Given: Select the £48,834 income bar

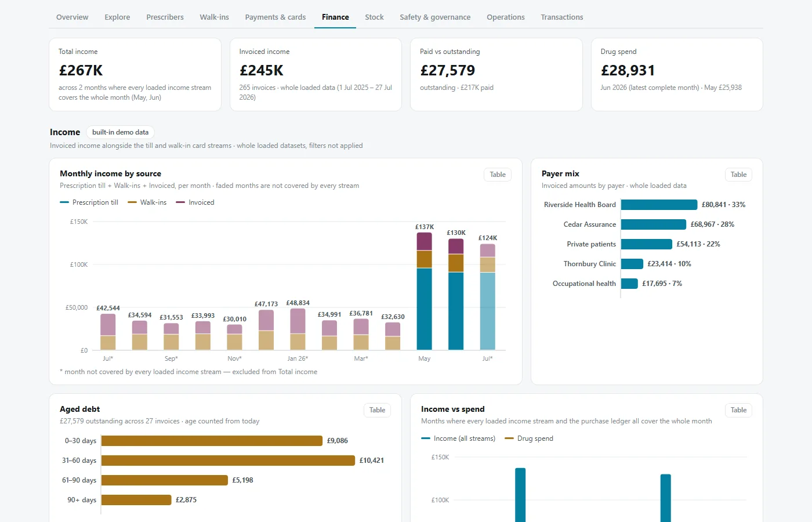Looking at the screenshot, I should coord(298,329).
